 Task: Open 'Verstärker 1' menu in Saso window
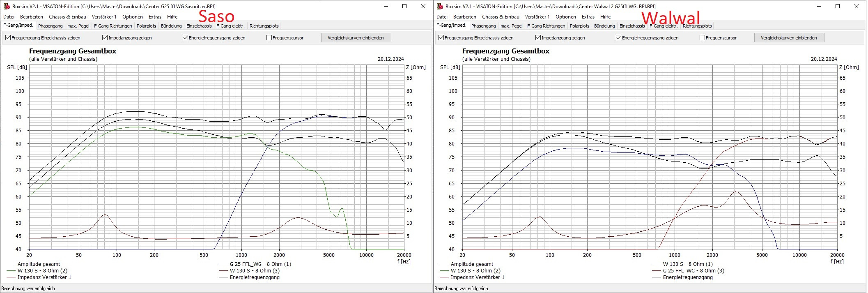[x=104, y=17]
